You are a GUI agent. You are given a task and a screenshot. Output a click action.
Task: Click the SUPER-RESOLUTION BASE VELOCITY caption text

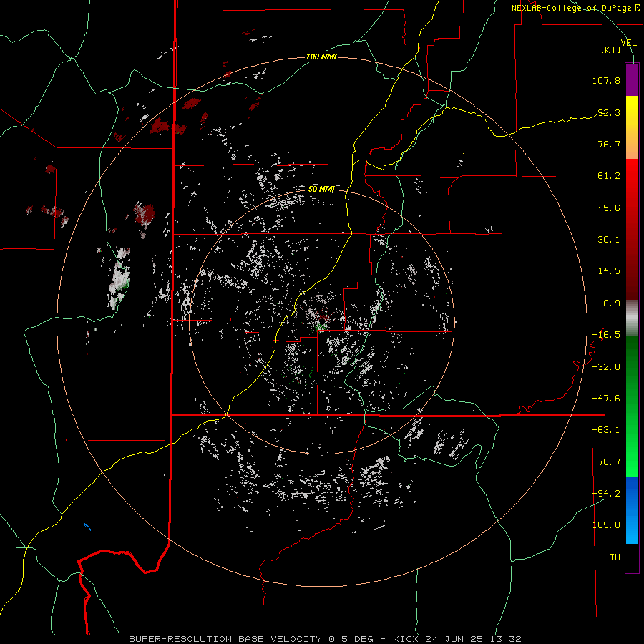tap(225, 639)
